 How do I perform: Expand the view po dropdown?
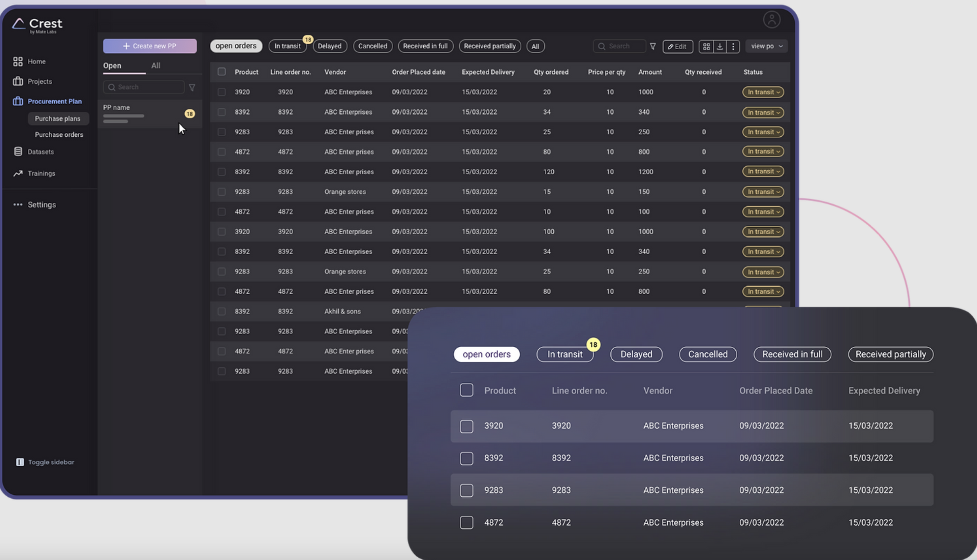(x=766, y=46)
